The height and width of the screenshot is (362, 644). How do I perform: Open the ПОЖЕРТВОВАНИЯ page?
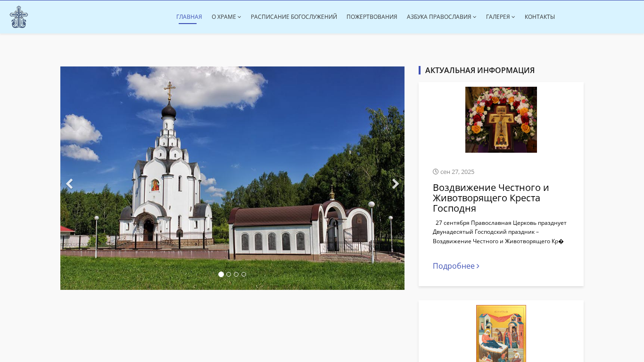point(372,17)
